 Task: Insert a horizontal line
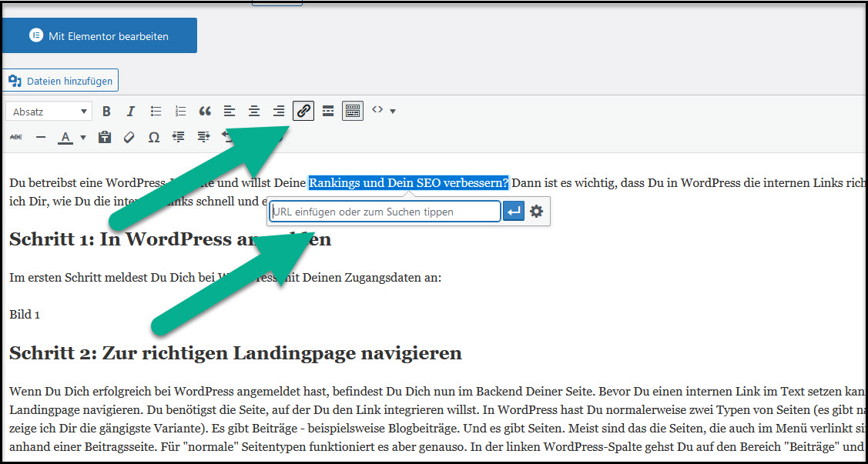click(40, 137)
